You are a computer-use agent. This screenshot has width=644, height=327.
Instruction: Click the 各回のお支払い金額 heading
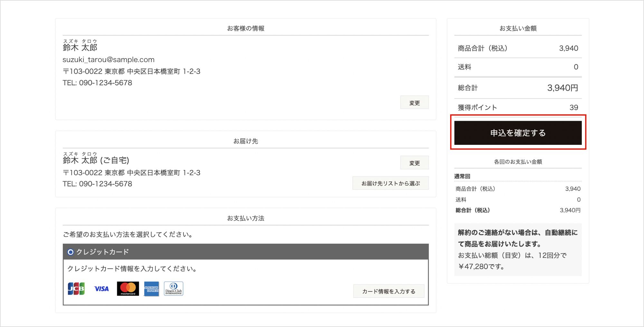518,162
